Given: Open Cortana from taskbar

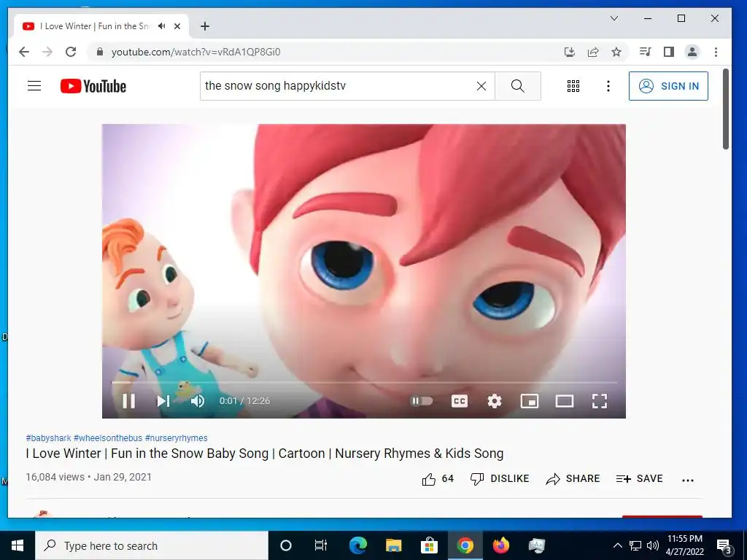Looking at the screenshot, I should 286,545.
